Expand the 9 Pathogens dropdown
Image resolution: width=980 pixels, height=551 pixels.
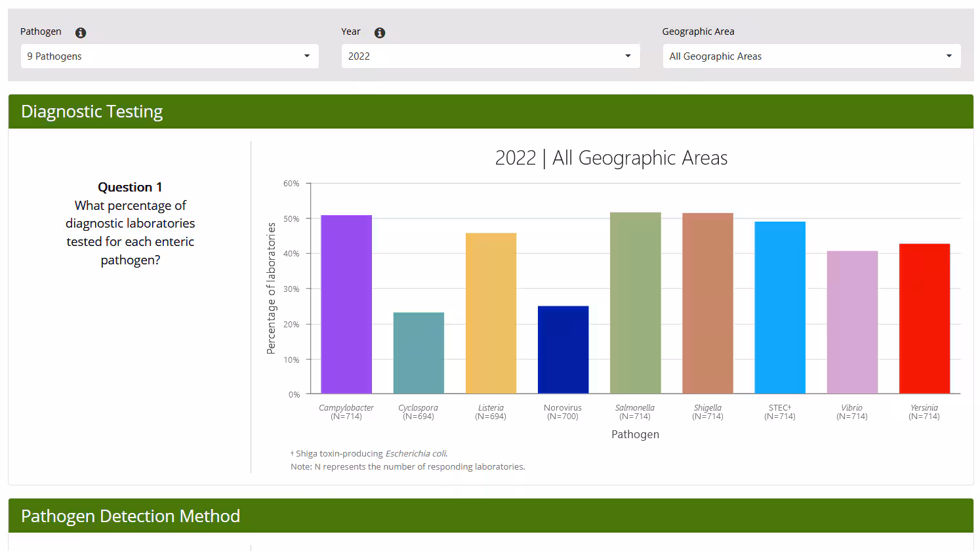tap(169, 56)
